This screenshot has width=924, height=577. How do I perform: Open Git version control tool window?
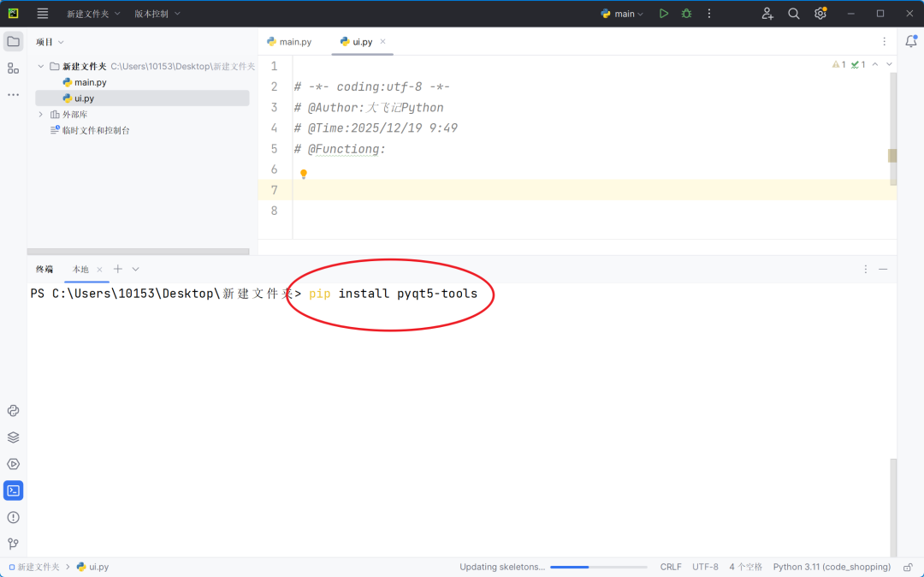click(x=13, y=544)
